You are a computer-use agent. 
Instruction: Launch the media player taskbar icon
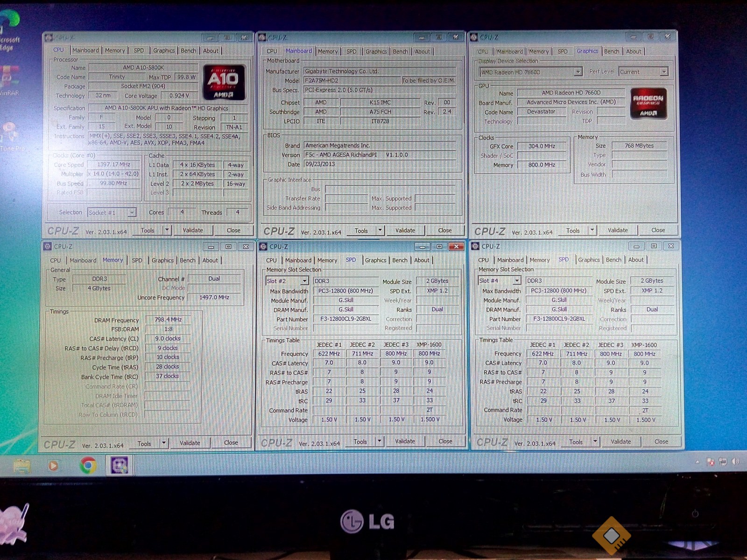point(53,465)
